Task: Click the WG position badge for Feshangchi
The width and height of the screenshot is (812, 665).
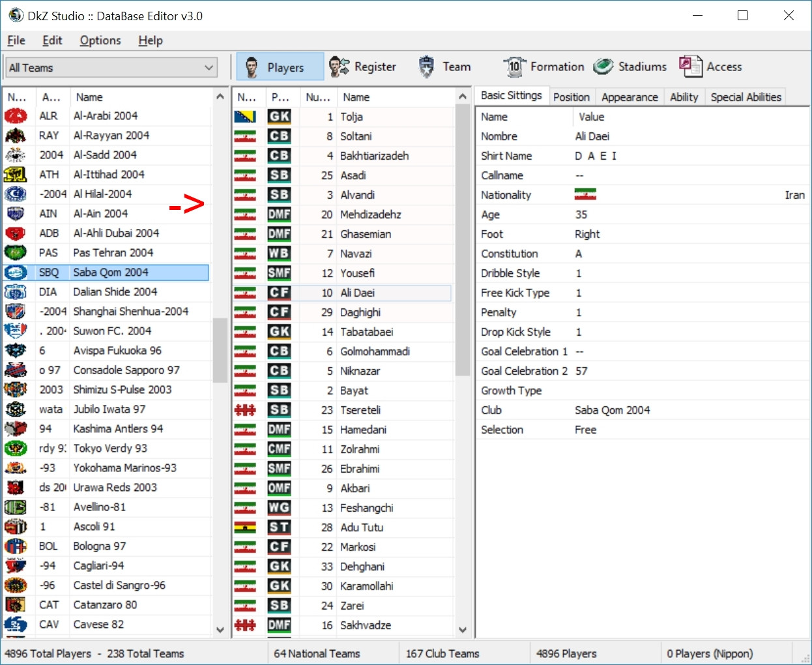Action: coord(279,508)
